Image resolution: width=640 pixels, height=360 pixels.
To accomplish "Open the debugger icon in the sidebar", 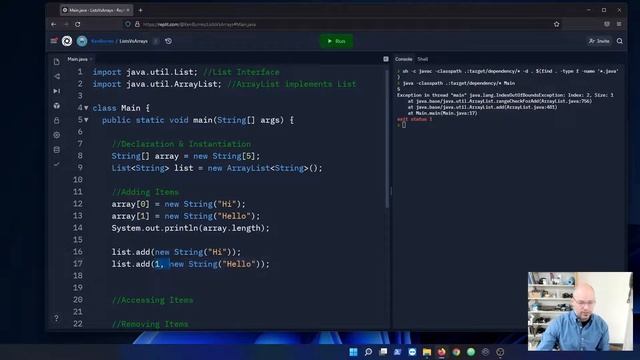I will (x=56, y=91).
